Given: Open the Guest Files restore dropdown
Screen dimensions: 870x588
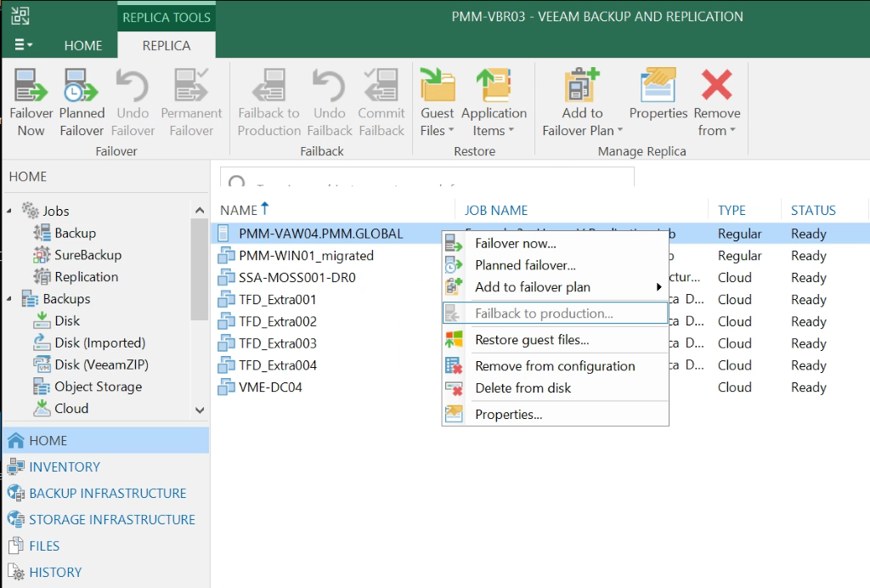Looking at the screenshot, I should (x=438, y=103).
